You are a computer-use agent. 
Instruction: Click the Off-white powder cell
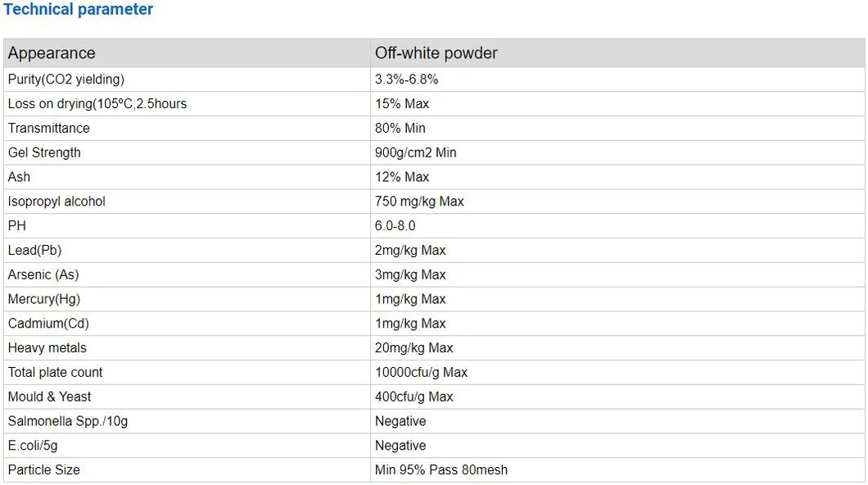pos(436,53)
